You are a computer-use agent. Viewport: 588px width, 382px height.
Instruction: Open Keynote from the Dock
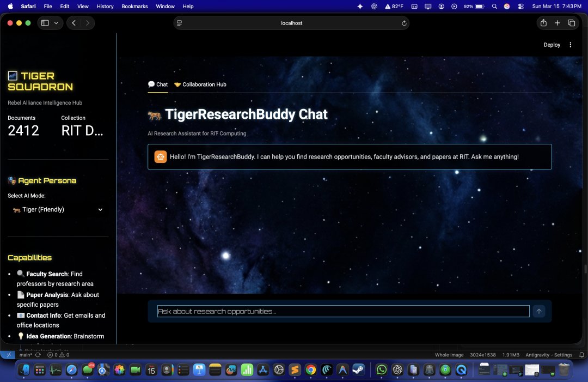point(199,370)
